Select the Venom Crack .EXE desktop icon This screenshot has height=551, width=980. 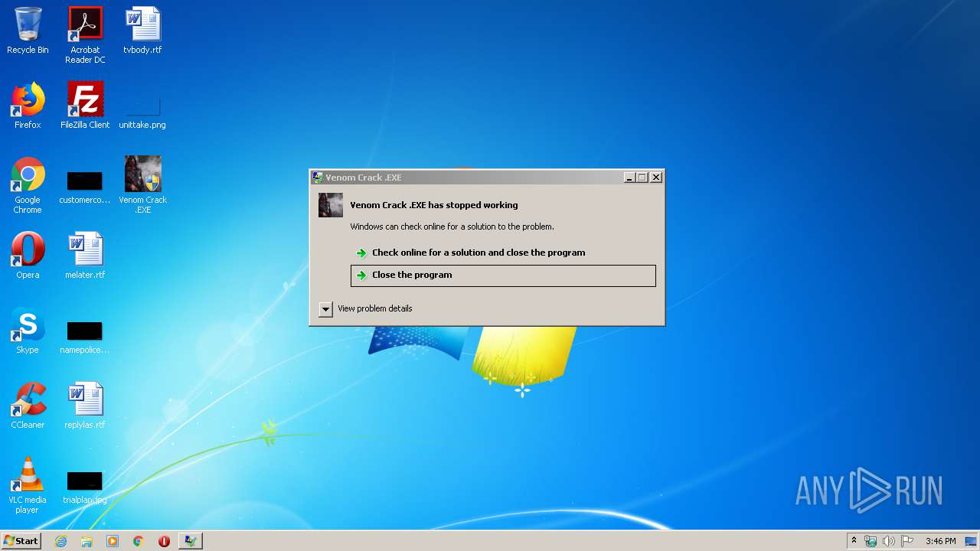[142, 185]
